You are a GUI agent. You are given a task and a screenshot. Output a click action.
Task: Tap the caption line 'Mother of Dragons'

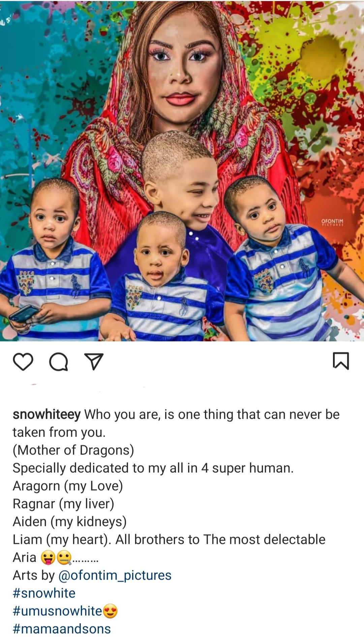click(73, 450)
